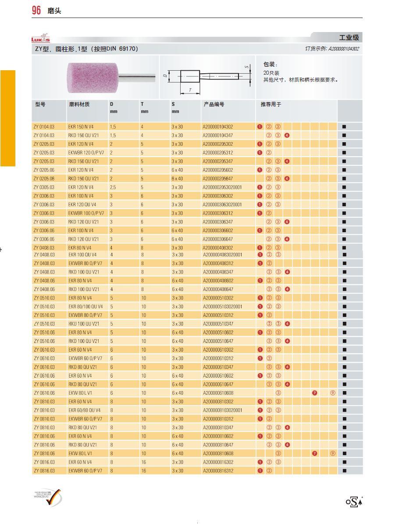
Task: Select the section title ZY型, 圆柱形, 1型
Action: point(86,49)
